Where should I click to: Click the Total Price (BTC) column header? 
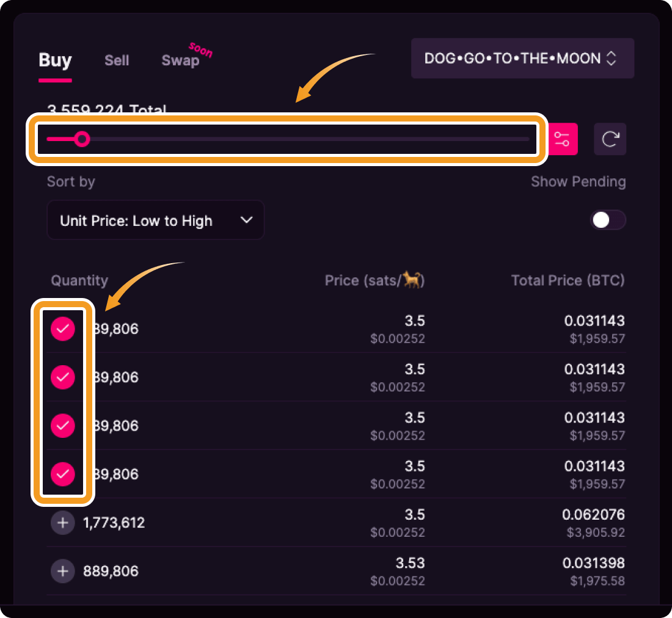568,280
